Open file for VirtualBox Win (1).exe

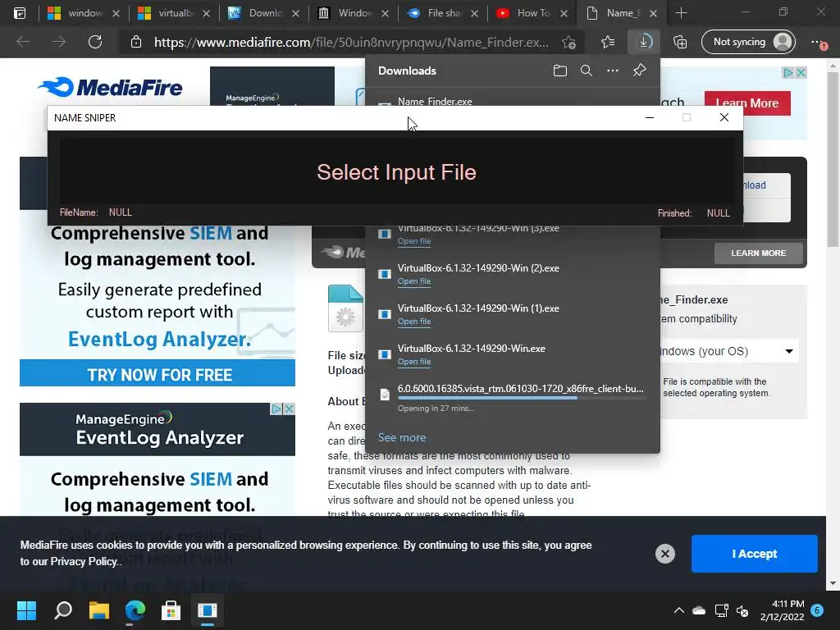click(414, 322)
